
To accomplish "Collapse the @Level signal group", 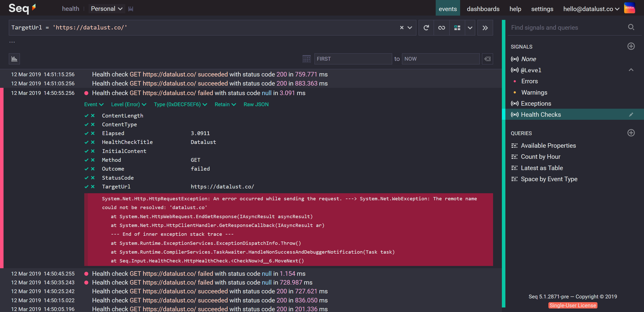I will tap(631, 70).
